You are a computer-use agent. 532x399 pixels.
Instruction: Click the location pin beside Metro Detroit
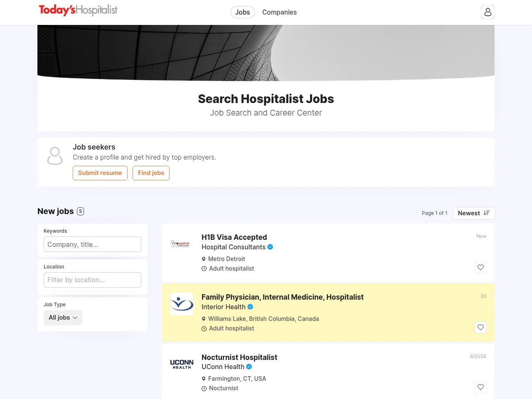tap(204, 259)
